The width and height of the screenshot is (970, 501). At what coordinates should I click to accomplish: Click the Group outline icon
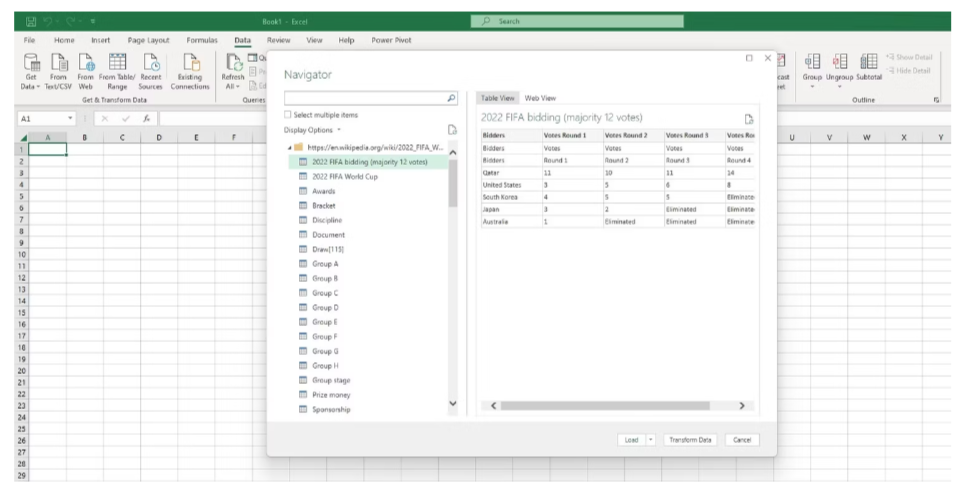[812, 62]
